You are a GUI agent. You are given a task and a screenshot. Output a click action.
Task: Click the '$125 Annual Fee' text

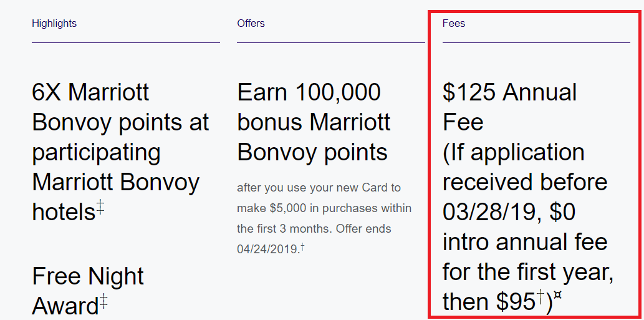pyautogui.click(x=510, y=107)
